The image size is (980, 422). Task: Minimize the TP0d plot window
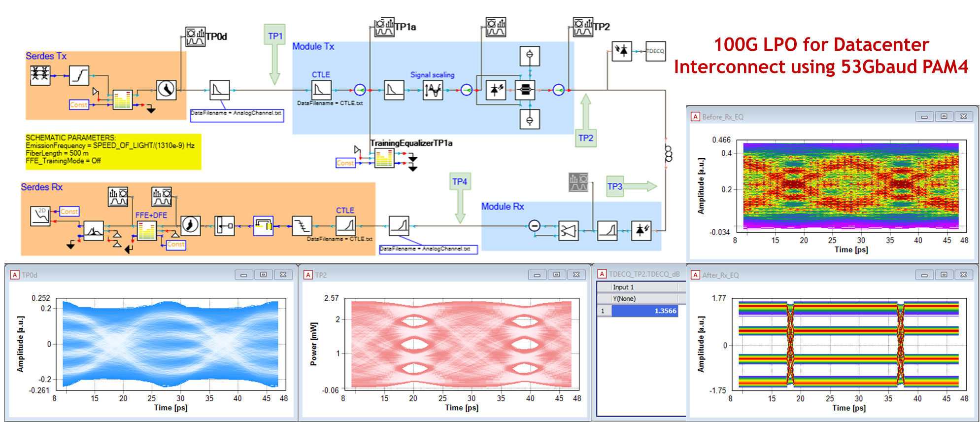click(243, 275)
